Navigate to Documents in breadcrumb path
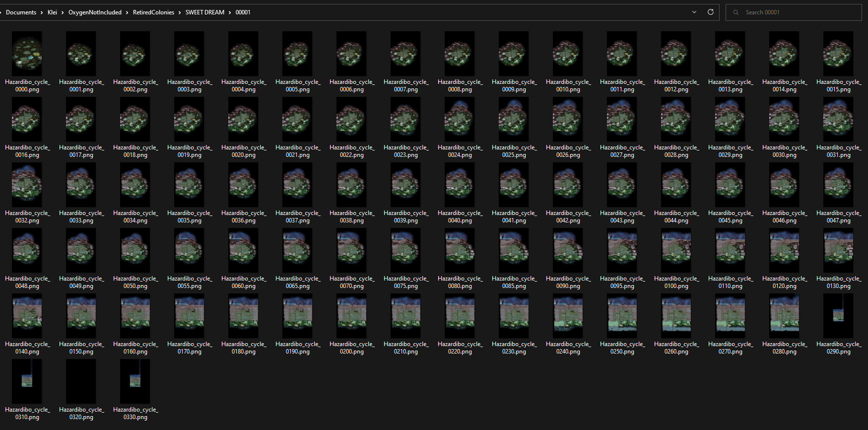The image size is (868, 430). 21,12
